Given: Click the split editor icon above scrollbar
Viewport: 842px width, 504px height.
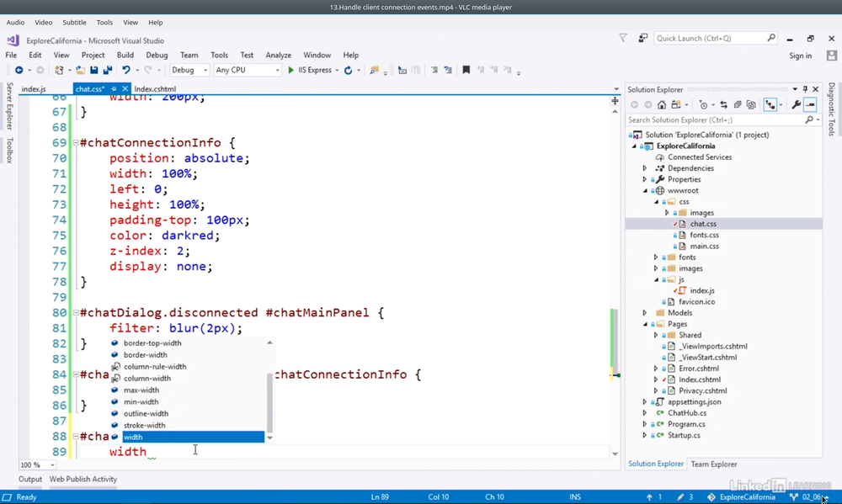Looking at the screenshot, I should click(x=615, y=101).
